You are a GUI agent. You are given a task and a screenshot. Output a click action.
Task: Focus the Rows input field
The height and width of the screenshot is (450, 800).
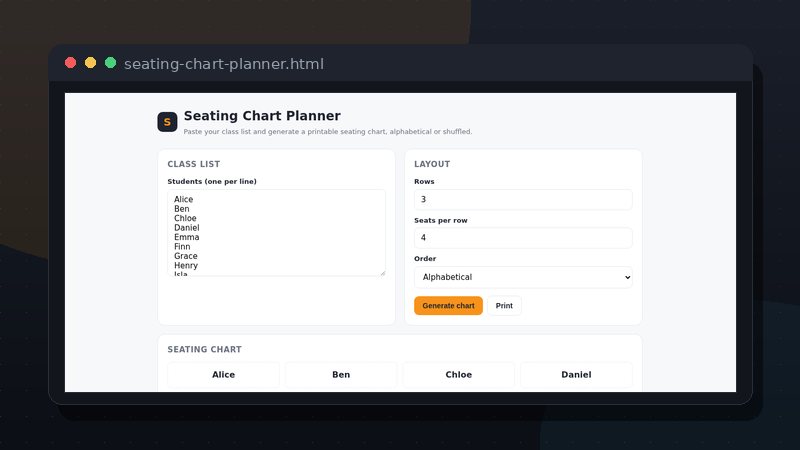523,199
